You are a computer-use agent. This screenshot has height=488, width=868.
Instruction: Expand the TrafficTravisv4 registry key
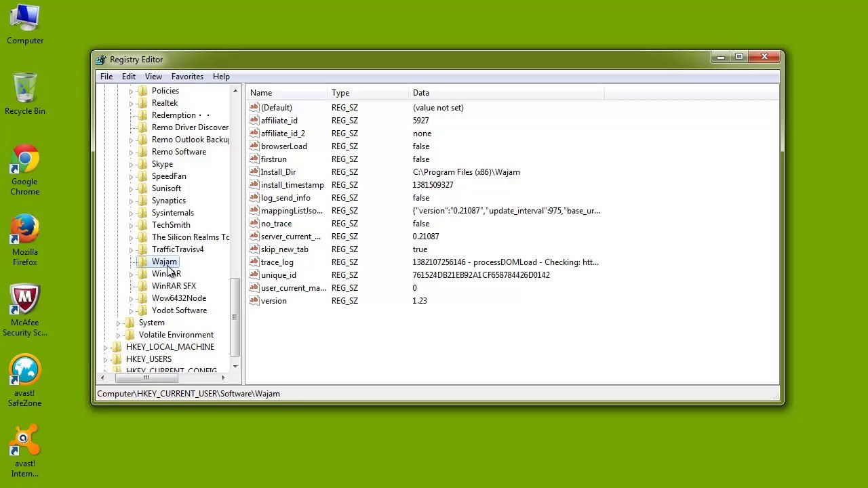(131, 249)
